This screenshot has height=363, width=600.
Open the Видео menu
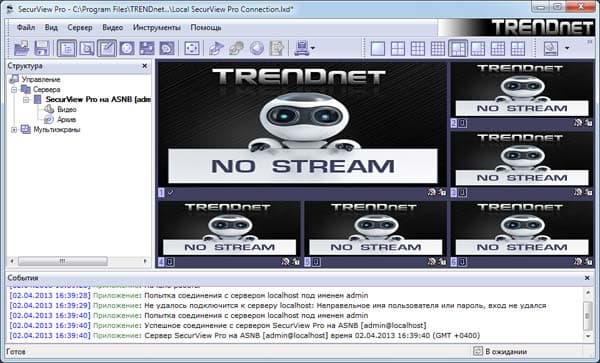112,28
